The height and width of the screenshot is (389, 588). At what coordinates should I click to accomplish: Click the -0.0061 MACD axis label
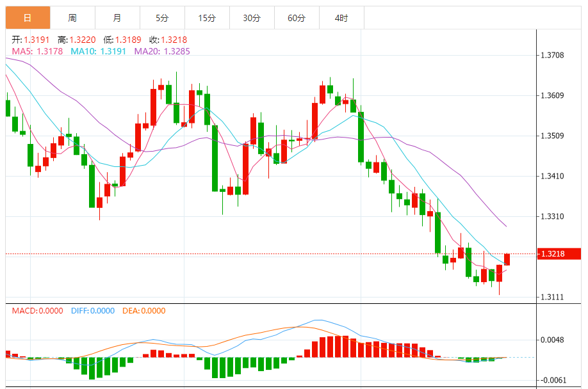pyautogui.click(x=553, y=381)
